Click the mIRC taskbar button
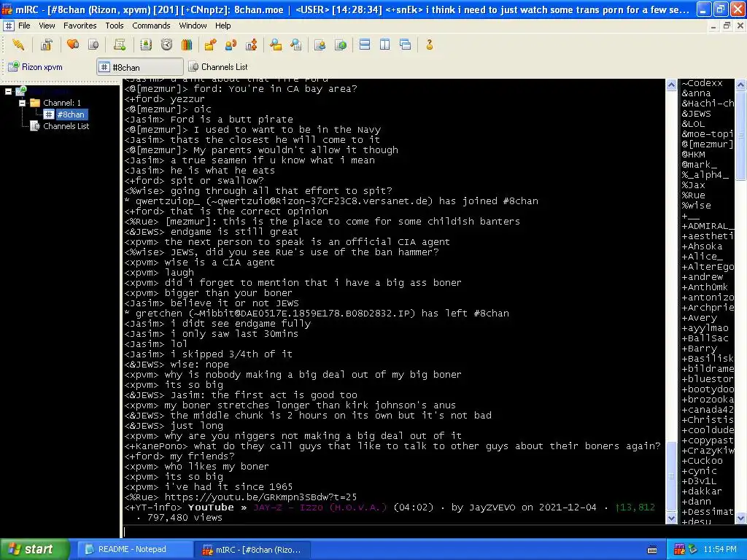 coord(252,550)
